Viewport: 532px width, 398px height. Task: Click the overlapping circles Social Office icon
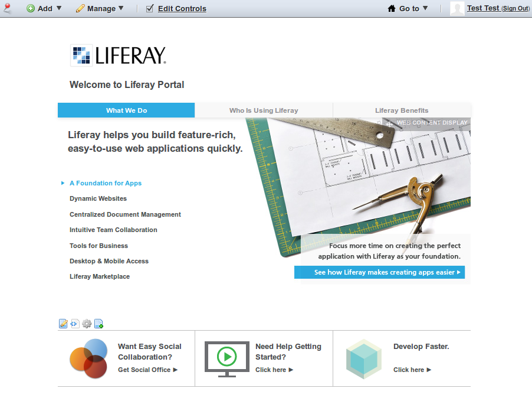pyautogui.click(x=88, y=358)
